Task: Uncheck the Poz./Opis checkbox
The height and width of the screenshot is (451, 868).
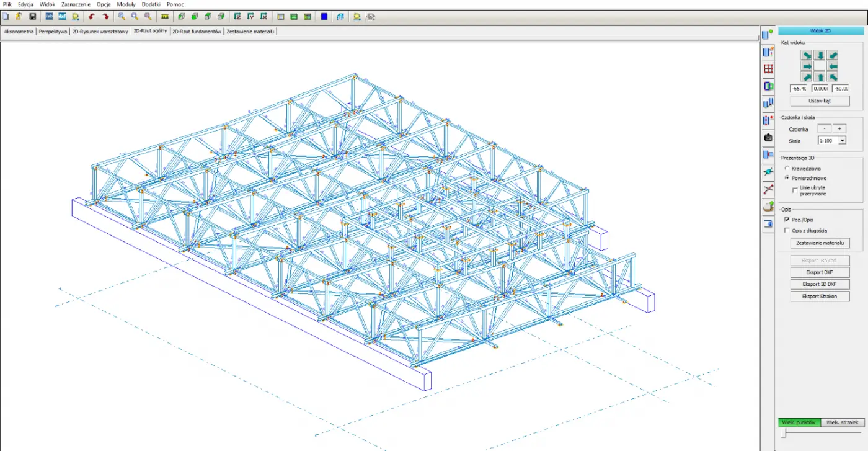Action: (x=787, y=220)
